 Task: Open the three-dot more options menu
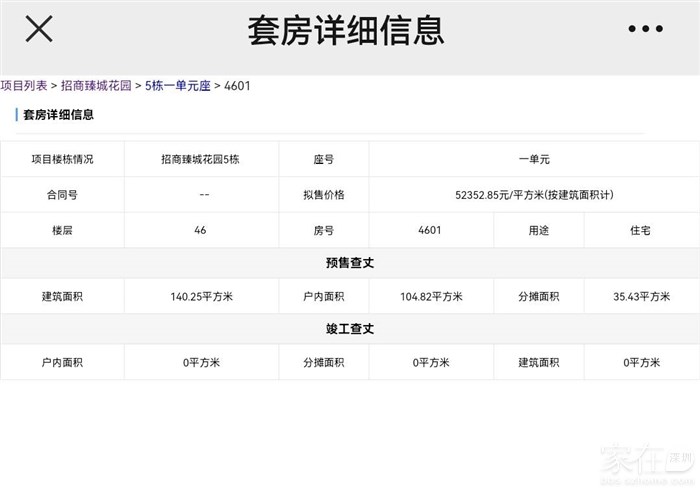click(645, 29)
